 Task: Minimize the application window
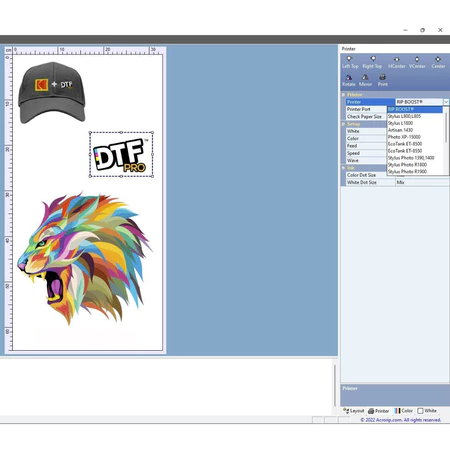[405, 30]
